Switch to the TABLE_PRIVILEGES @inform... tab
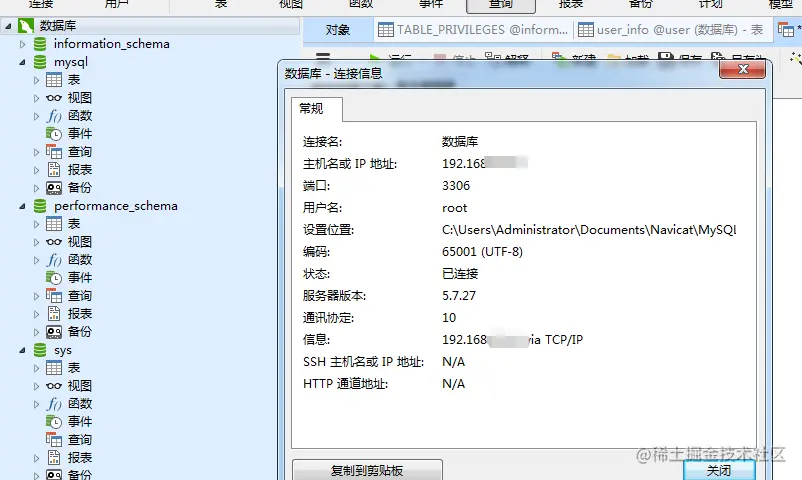Screen dimensions: 802x480 [x=473, y=30]
